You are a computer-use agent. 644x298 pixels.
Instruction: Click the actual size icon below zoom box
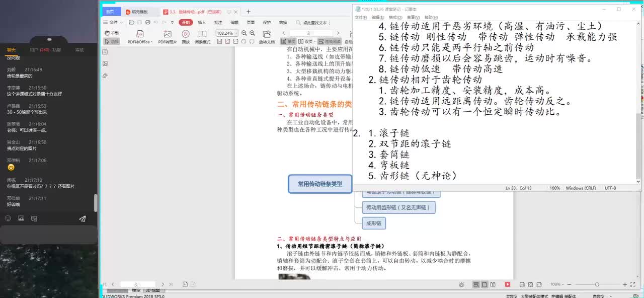tap(219, 41)
